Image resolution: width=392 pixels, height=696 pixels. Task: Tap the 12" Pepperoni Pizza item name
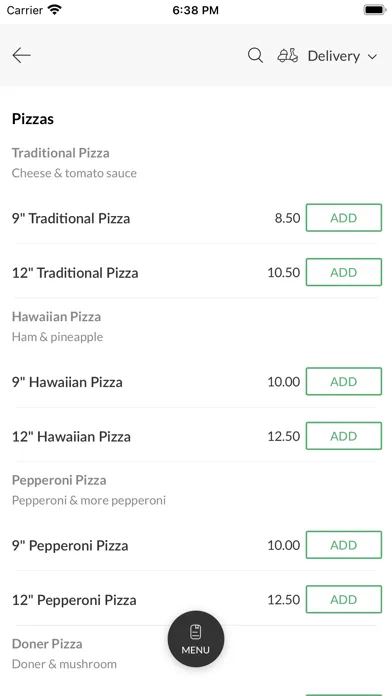(x=74, y=600)
